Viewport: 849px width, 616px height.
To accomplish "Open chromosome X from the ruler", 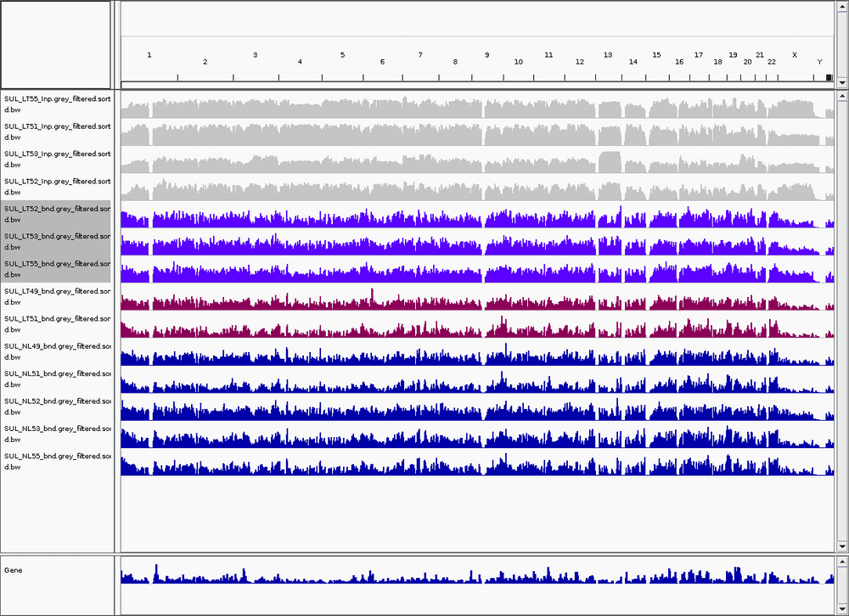I will tap(795, 55).
